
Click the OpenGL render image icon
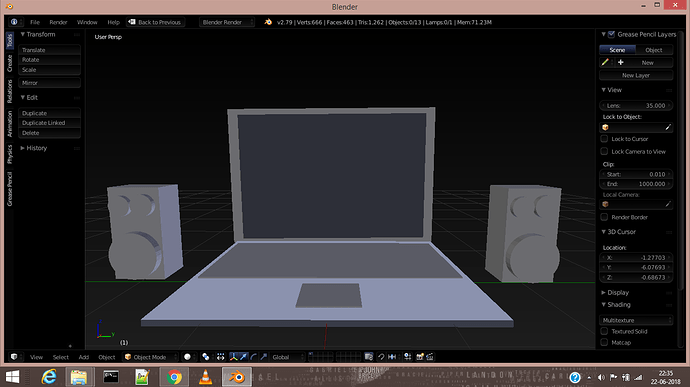[420, 357]
